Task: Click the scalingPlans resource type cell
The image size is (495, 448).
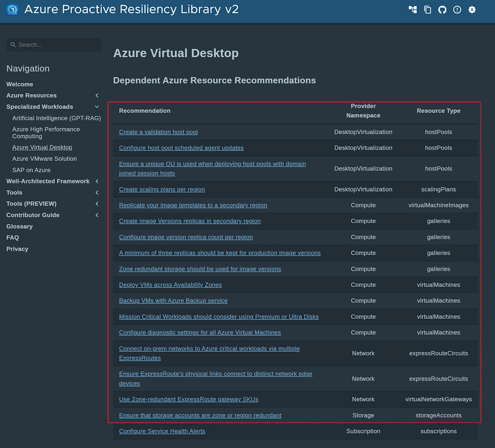Action: (438, 189)
